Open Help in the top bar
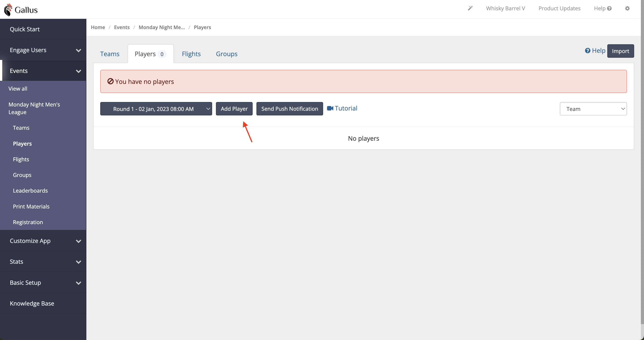The width and height of the screenshot is (644, 340). click(x=603, y=8)
